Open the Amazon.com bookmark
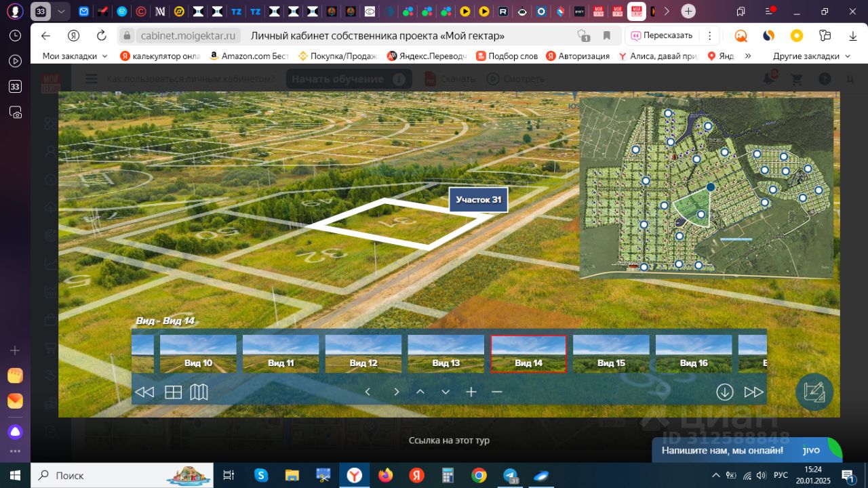This screenshot has width=868, height=488. [x=249, y=56]
